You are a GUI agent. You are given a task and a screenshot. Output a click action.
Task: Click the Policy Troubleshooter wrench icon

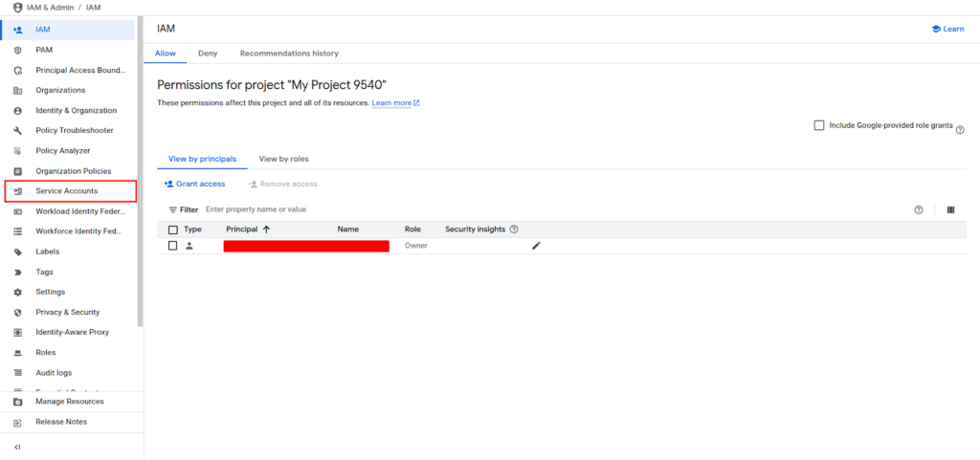(17, 130)
